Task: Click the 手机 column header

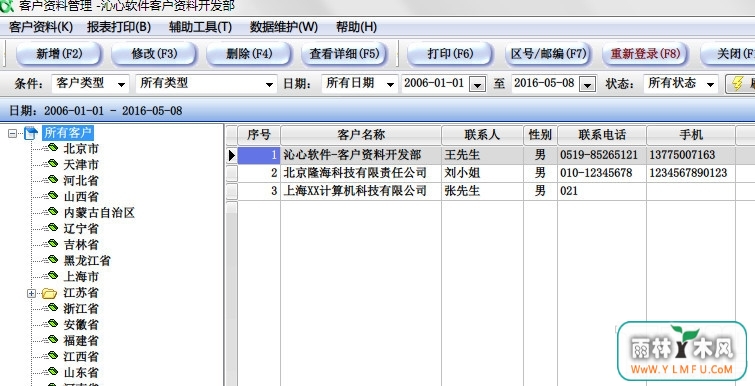Action: 691,135
